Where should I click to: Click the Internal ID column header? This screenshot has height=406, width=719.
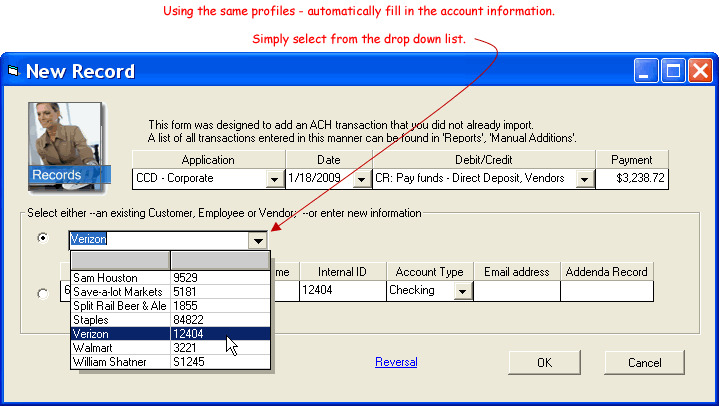click(343, 272)
